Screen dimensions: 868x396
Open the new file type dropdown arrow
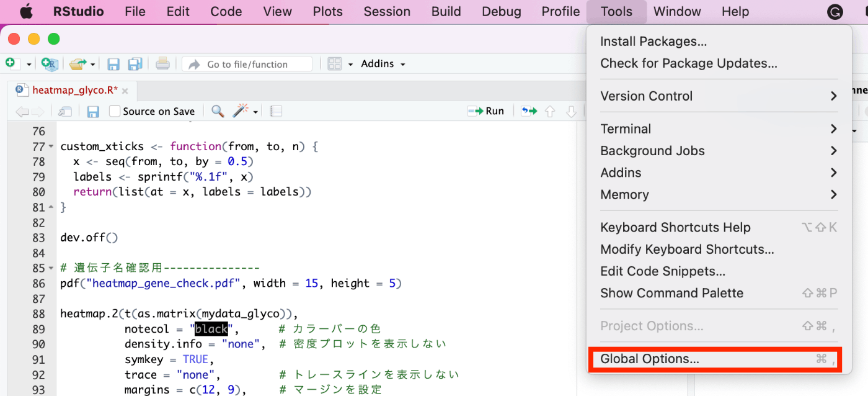point(29,64)
